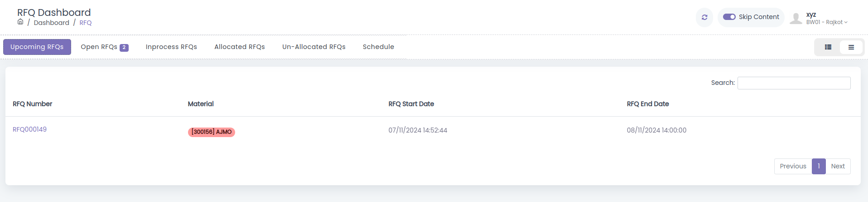Switch to Inprocess RFQs tab
Screen dimensions: 868x202
pyautogui.click(x=171, y=47)
